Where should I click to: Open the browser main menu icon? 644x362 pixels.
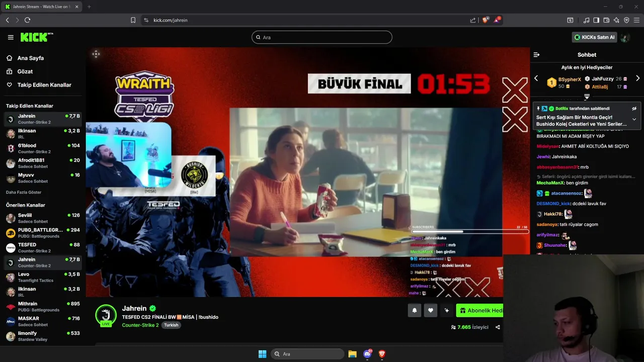[636, 20]
